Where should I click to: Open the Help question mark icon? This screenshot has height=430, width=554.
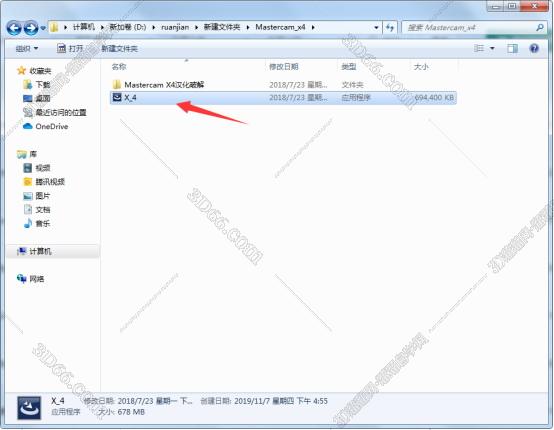(534, 48)
